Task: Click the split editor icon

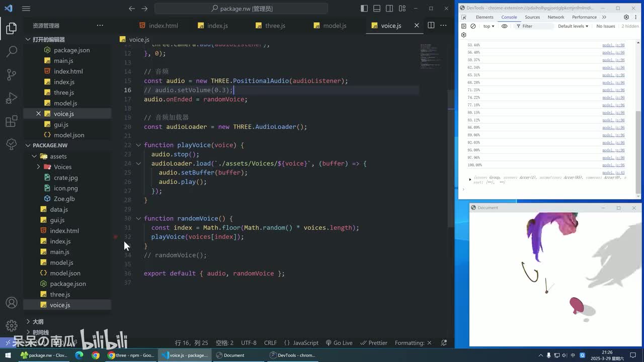Action: click(x=431, y=25)
